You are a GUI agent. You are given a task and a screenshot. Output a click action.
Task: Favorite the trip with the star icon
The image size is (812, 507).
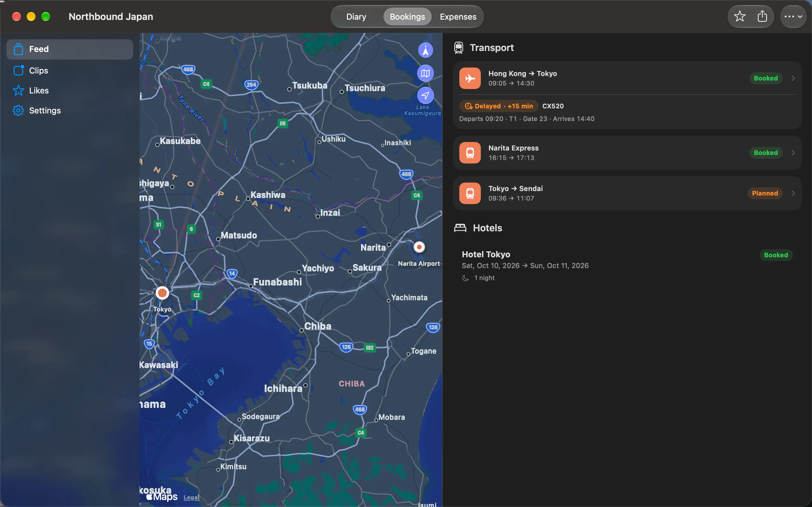[x=740, y=16]
